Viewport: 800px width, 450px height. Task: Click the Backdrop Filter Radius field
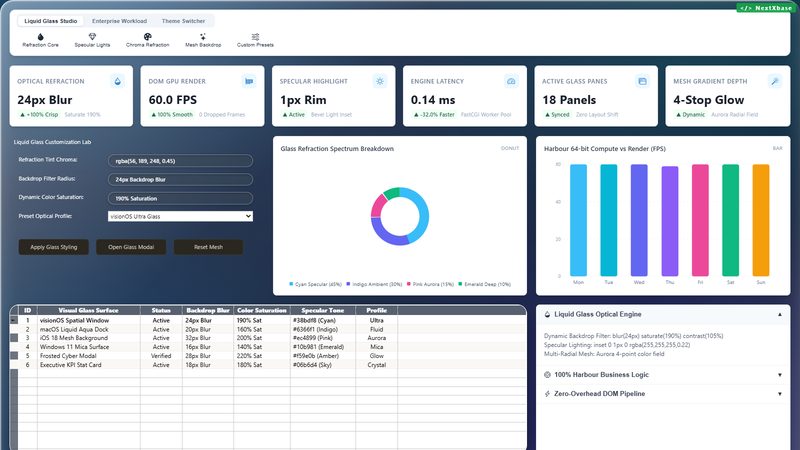180,180
